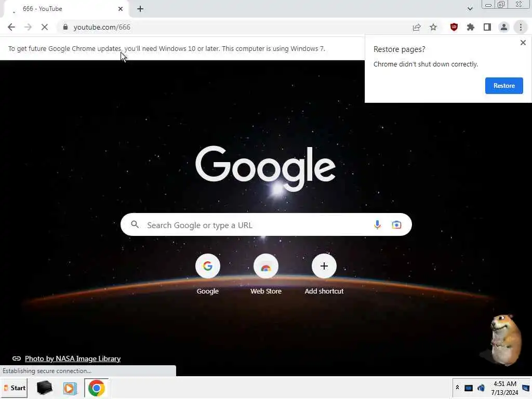Screen dimensions: 532x399
Task: Open the uBlock Origin extension
Action: click(x=454, y=27)
